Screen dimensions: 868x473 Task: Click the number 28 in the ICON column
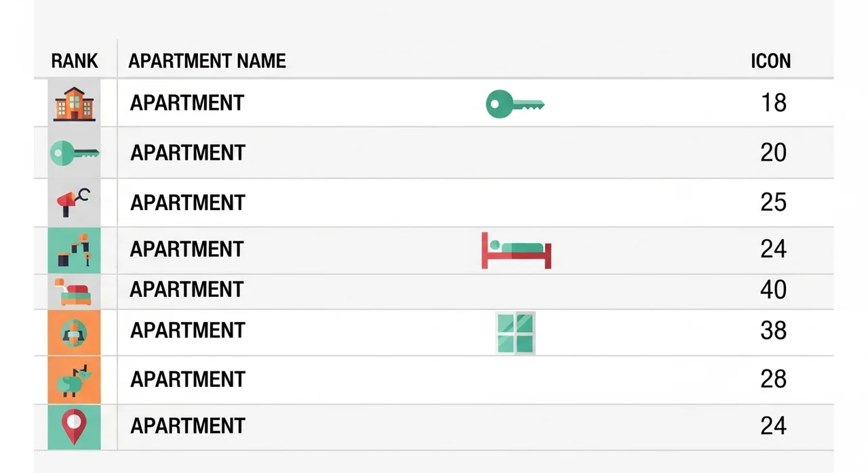(773, 379)
